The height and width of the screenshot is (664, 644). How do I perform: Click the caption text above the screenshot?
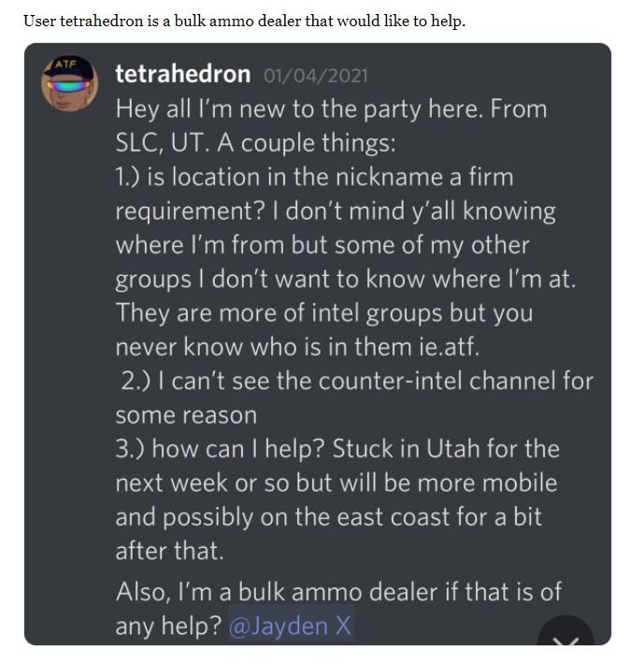pyautogui.click(x=244, y=21)
